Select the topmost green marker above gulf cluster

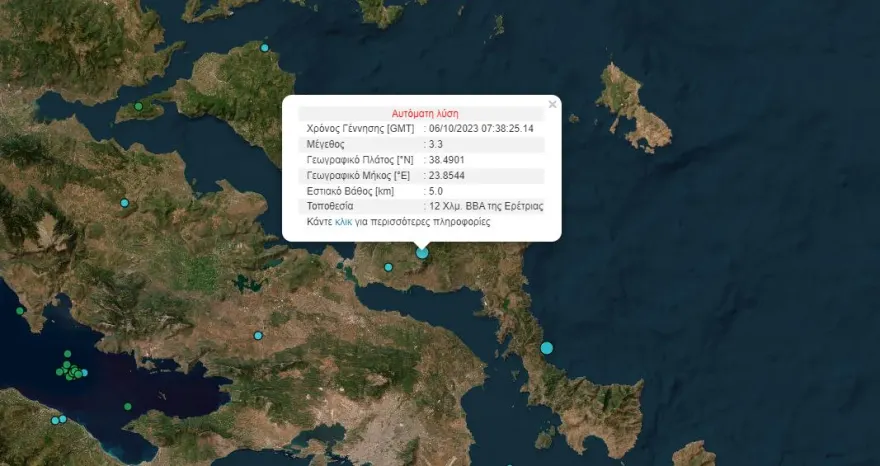pyautogui.click(x=67, y=354)
